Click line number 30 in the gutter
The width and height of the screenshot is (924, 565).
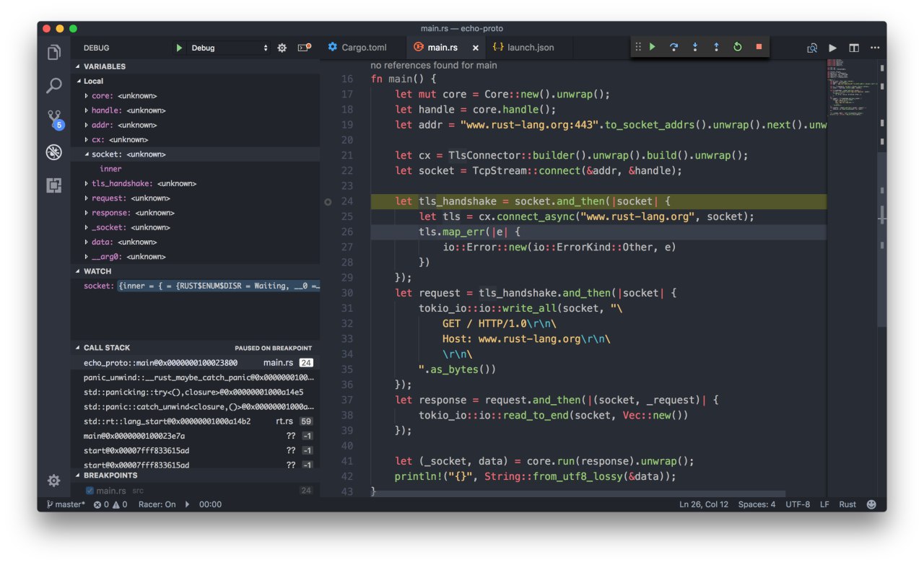coord(346,293)
